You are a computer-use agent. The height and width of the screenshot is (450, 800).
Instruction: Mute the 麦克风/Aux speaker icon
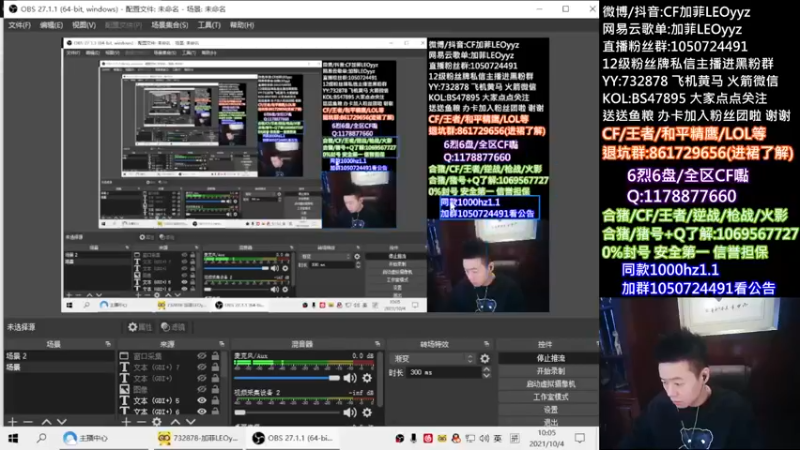click(x=349, y=378)
